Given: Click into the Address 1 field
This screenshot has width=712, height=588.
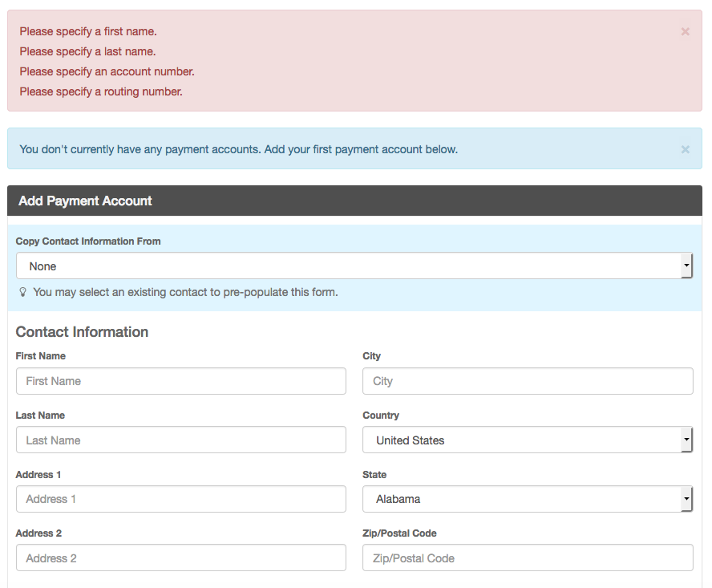Looking at the screenshot, I should coord(180,499).
